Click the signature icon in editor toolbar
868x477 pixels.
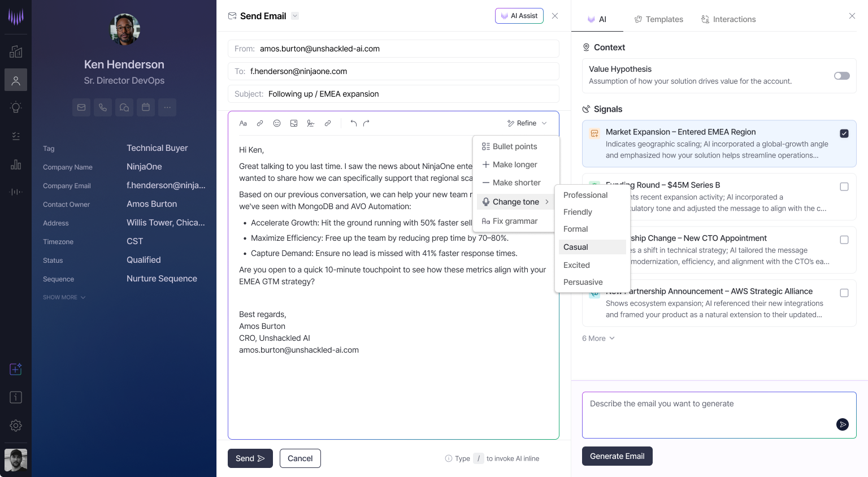311,123
